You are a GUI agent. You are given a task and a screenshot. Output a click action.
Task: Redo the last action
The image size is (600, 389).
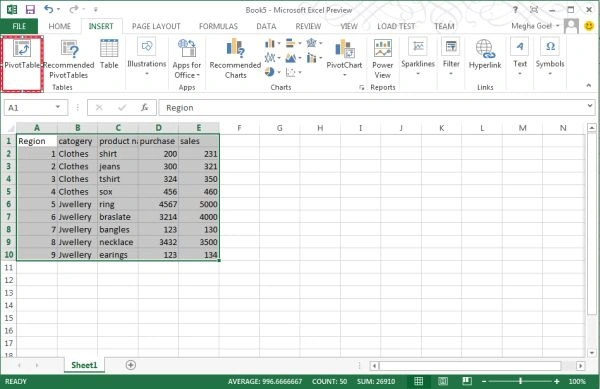click(73, 9)
